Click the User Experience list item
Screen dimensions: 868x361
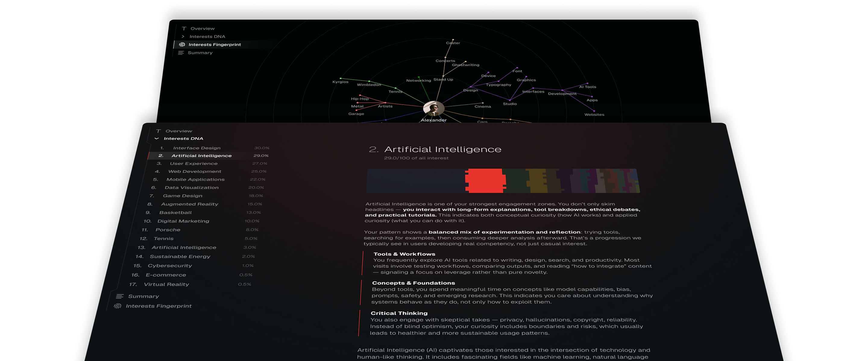pyautogui.click(x=194, y=163)
